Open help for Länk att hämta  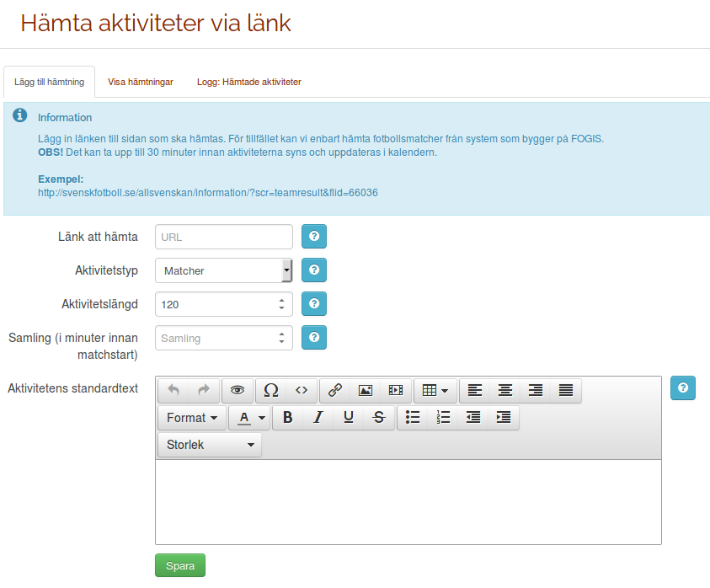[x=314, y=237]
